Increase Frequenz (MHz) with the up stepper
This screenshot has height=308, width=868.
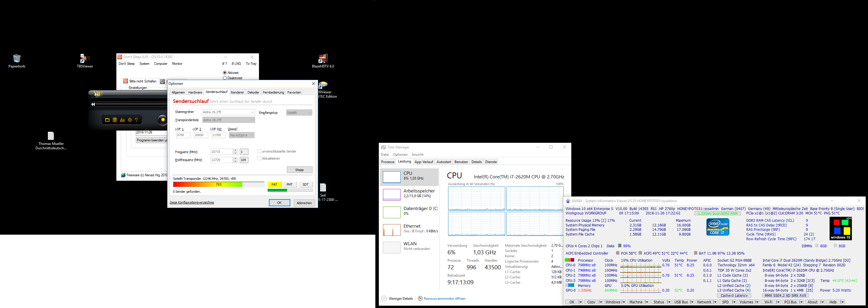(x=235, y=150)
